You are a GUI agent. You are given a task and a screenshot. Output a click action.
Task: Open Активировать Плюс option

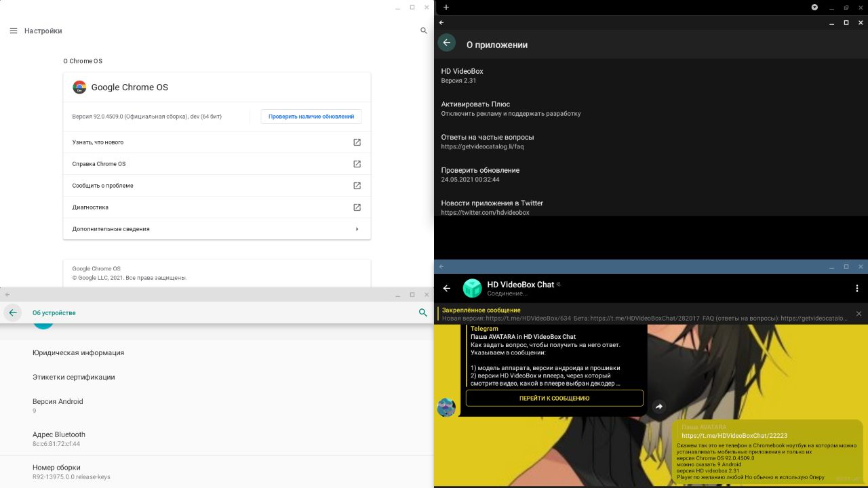pos(651,108)
